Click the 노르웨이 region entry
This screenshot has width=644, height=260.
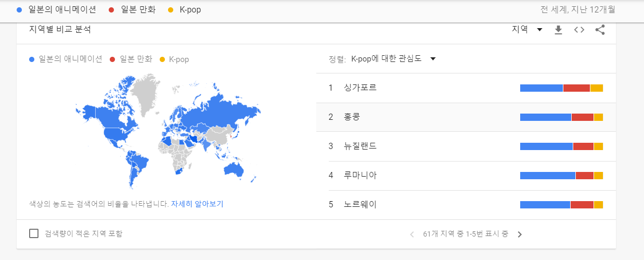[x=360, y=204]
